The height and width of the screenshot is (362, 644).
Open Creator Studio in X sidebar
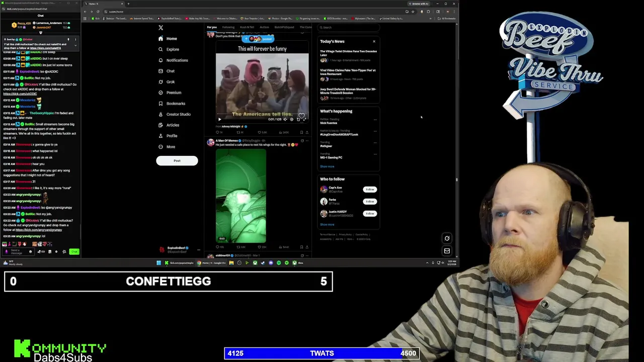click(x=174, y=114)
